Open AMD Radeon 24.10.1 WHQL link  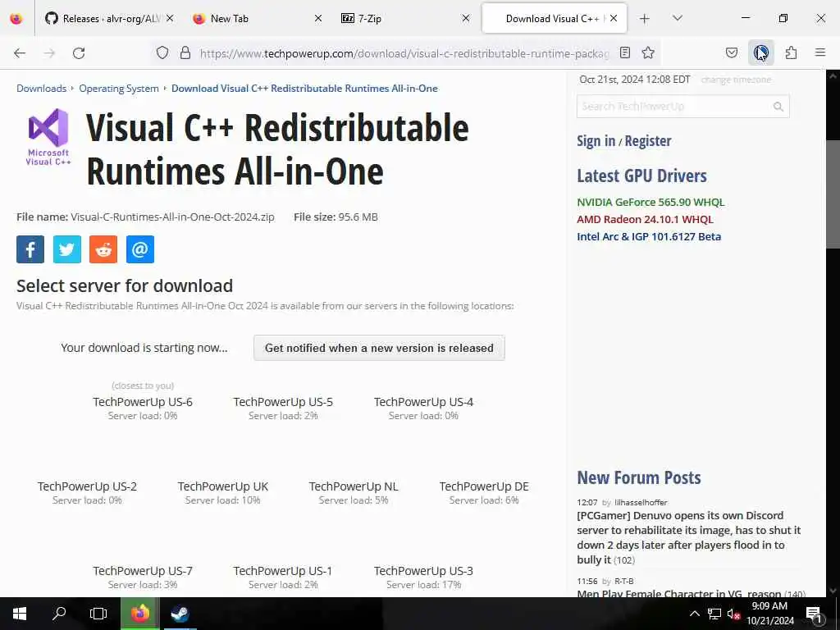coord(645,220)
